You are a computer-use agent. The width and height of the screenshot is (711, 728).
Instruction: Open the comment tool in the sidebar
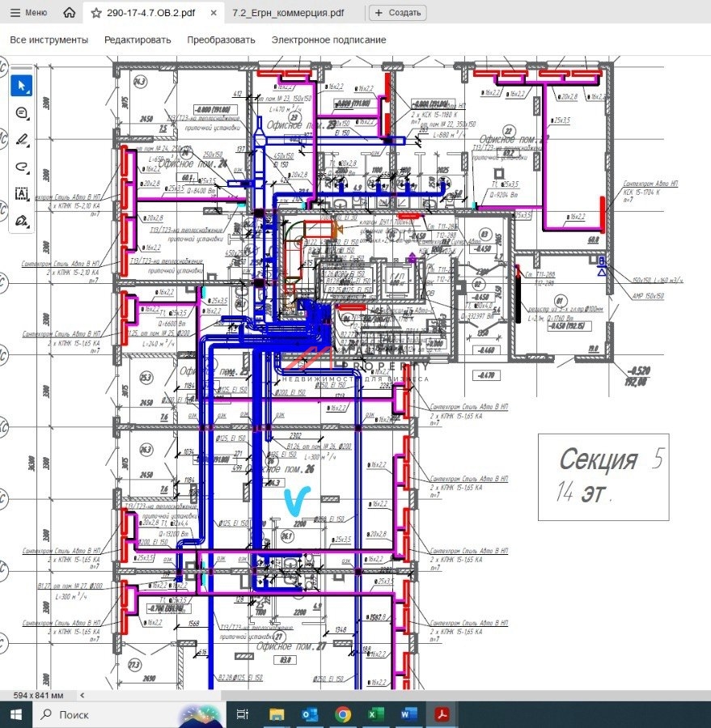tap(22, 113)
